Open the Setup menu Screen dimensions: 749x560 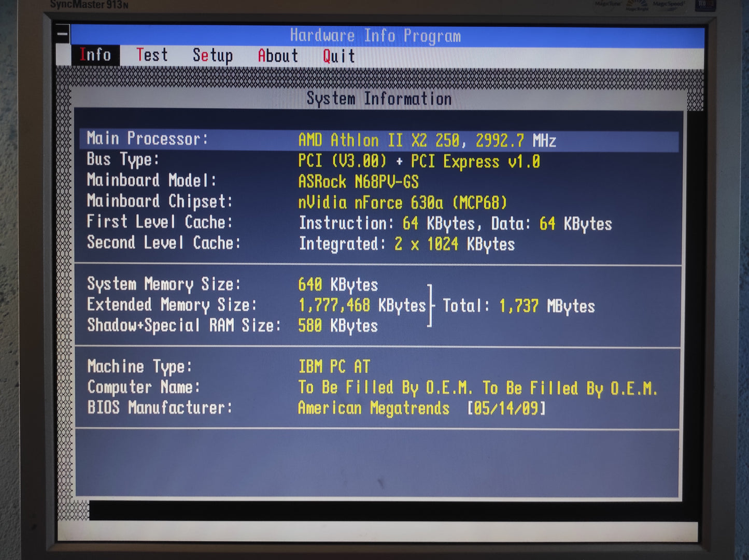coord(213,55)
